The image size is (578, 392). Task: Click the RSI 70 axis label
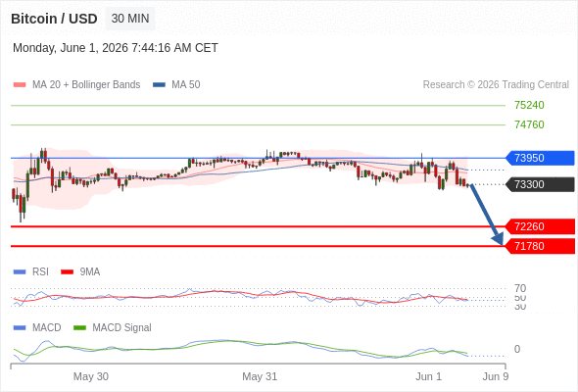[520, 288]
